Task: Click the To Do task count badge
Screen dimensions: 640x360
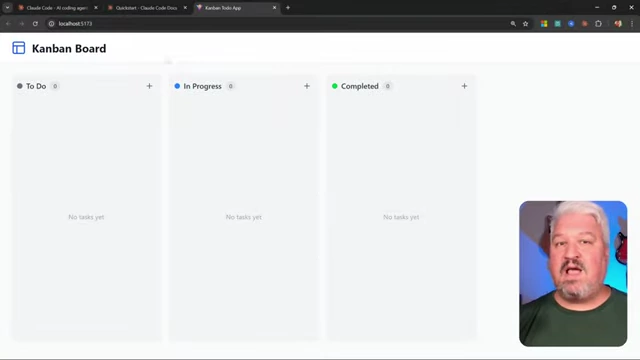Action: tap(55, 86)
